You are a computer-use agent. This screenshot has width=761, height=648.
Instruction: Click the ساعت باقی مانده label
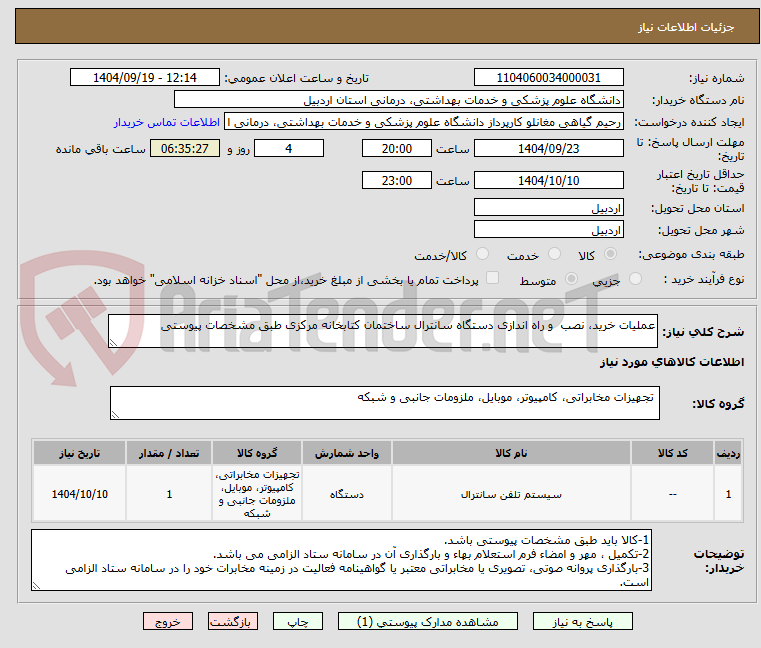[100, 149]
